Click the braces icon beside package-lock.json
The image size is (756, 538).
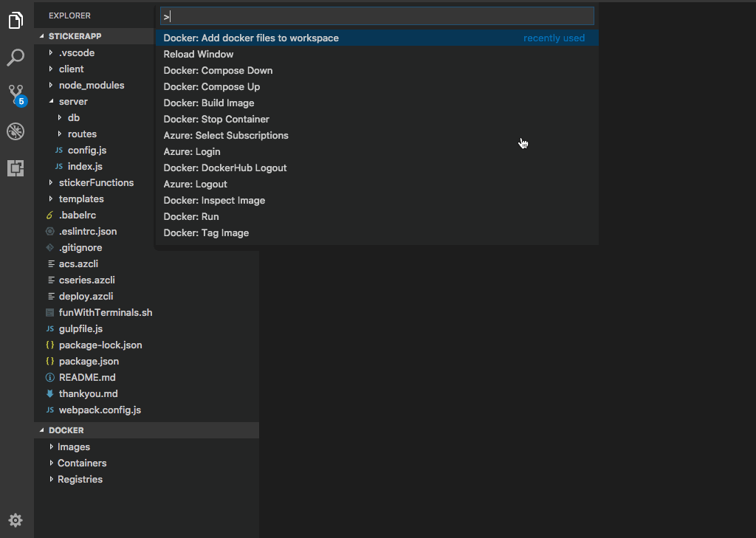point(49,345)
